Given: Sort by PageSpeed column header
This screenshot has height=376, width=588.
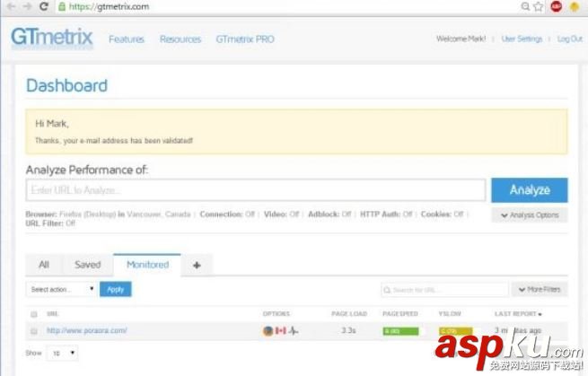Looking at the screenshot, I should click(x=400, y=314).
